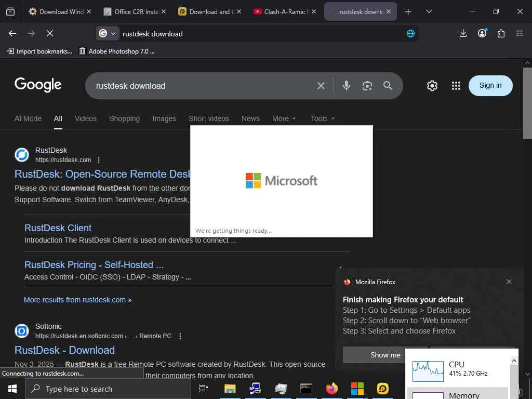This screenshot has width=532, height=399.
Task: Open a new browser tab
Action: click(x=408, y=11)
